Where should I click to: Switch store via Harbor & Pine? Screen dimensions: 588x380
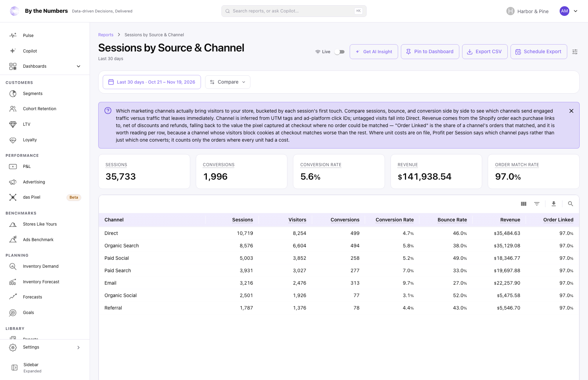pyautogui.click(x=527, y=11)
